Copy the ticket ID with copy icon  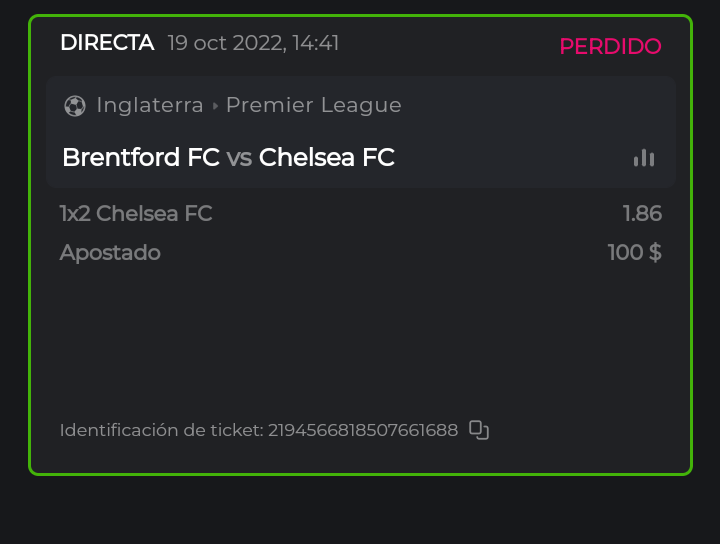coord(479,430)
